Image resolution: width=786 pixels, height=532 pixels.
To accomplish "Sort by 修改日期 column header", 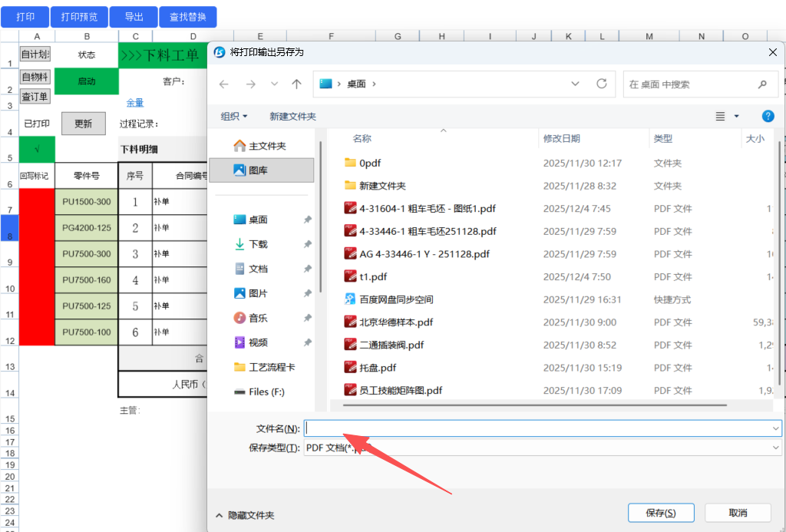I will 562,138.
